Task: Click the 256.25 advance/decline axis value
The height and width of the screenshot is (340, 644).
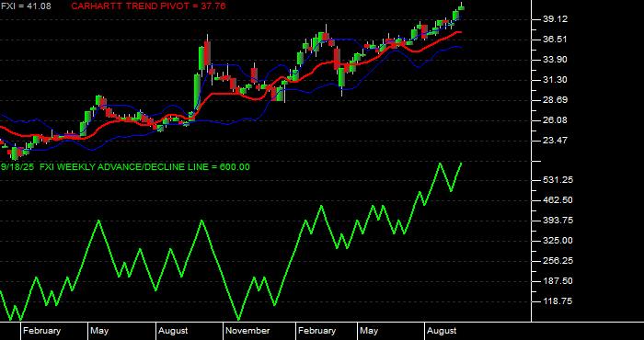Action: point(557,261)
